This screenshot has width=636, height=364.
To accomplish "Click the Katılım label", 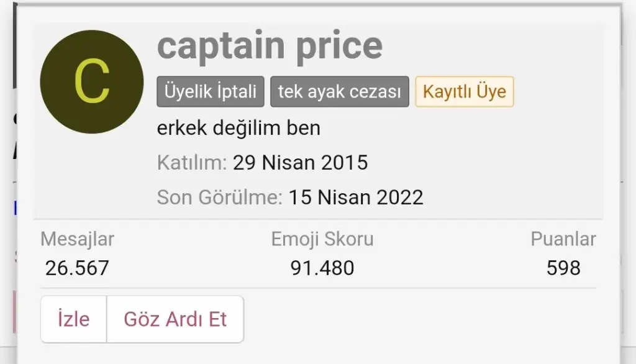I will click(192, 163).
